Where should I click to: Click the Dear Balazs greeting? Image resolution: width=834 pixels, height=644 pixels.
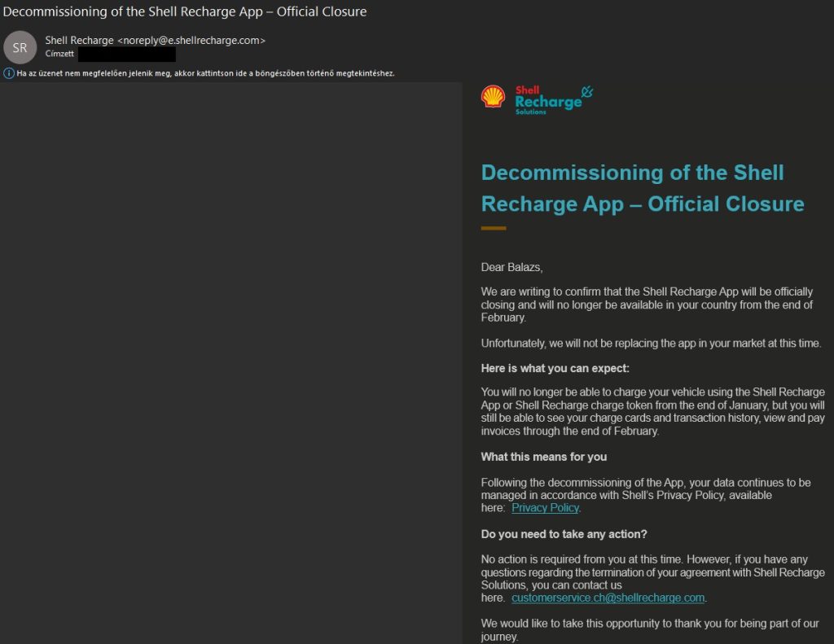click(511, 267)
